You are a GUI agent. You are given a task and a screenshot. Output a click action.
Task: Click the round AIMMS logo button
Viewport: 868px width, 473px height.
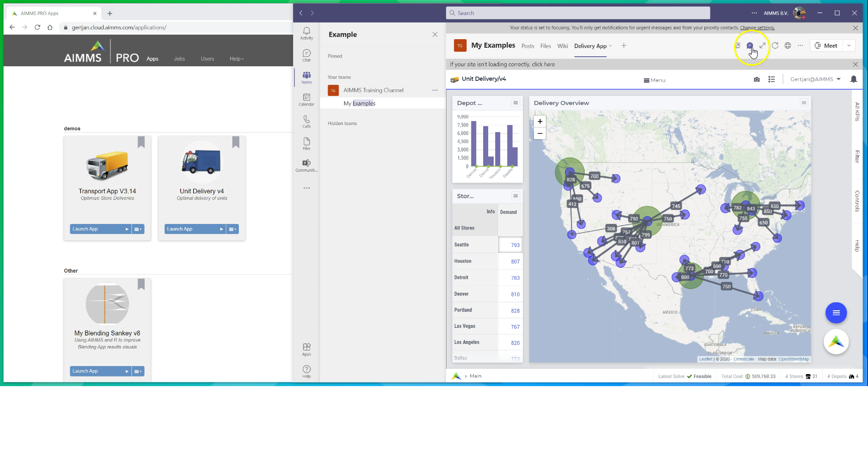tap(836, 342)
